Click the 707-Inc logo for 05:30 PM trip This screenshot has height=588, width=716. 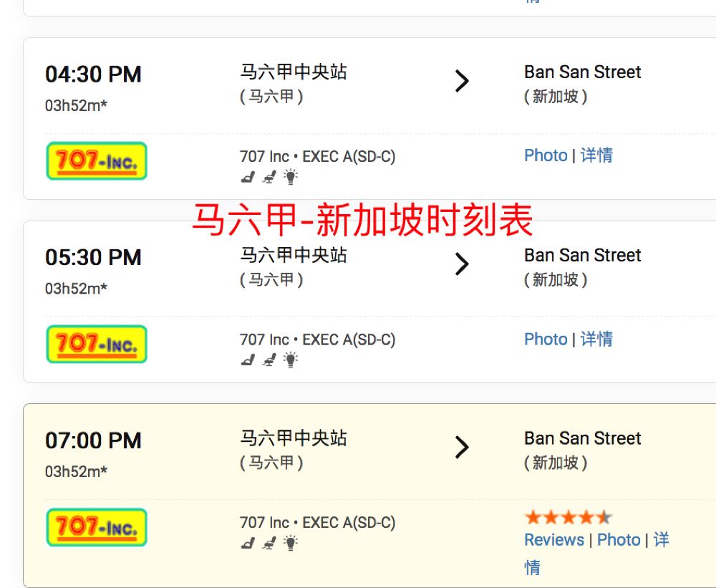click(97, 344)
